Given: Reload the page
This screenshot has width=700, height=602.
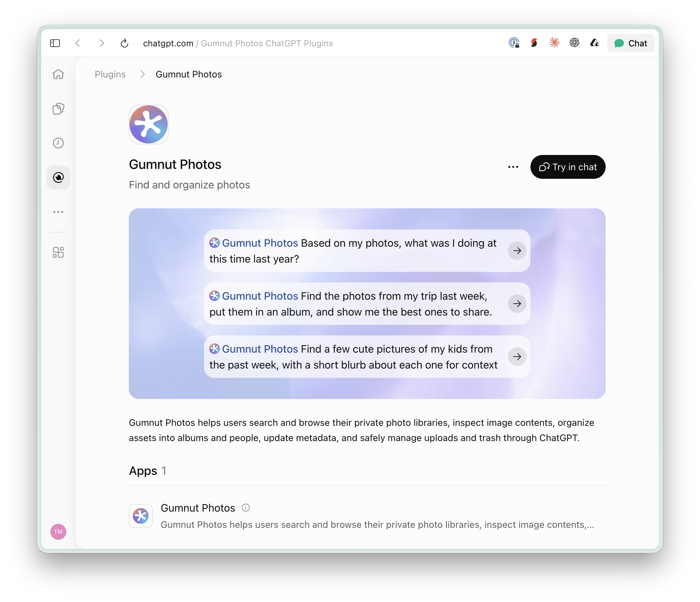Looking at the screenshot, I should [124, 43].
